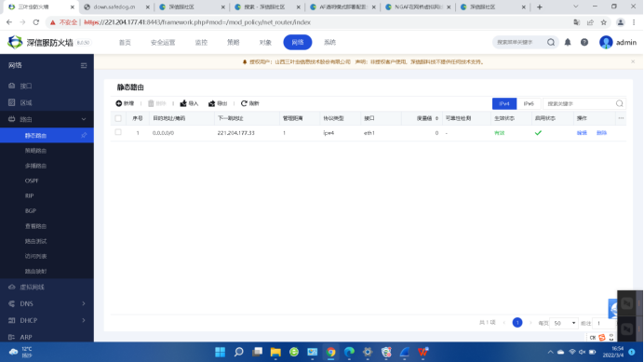
Task: Open the 50 per-page dropdown
Action: tap(564, 323)
